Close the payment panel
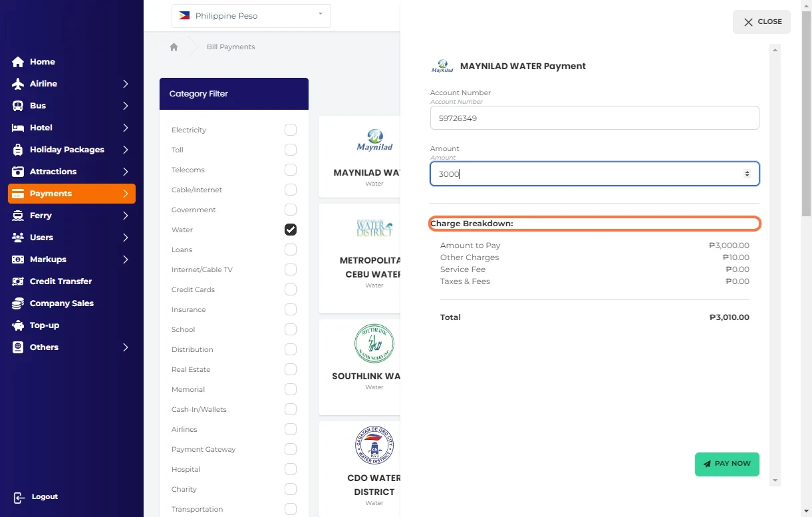 pos(761,22)
